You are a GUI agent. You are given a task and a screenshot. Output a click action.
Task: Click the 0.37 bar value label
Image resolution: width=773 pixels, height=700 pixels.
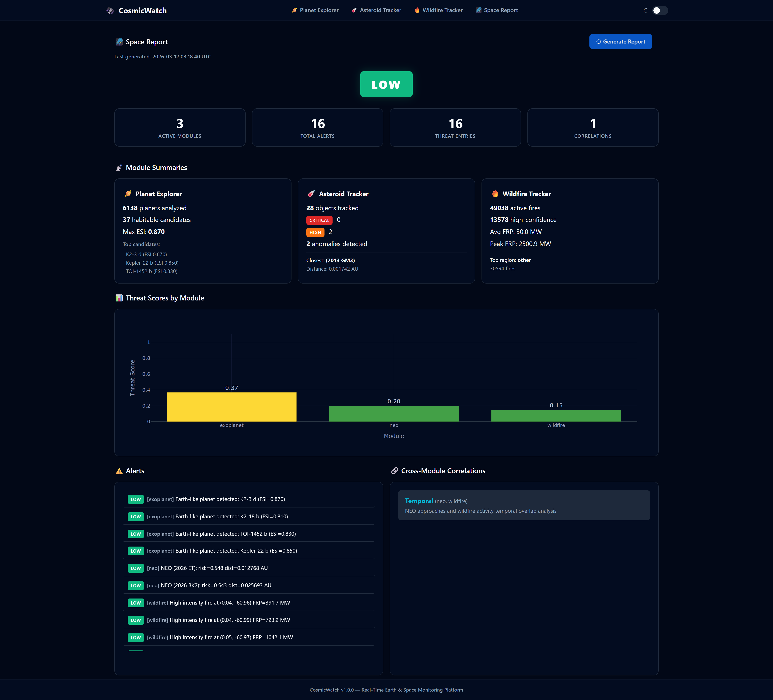pyautogui.click(x=231, y=388)
